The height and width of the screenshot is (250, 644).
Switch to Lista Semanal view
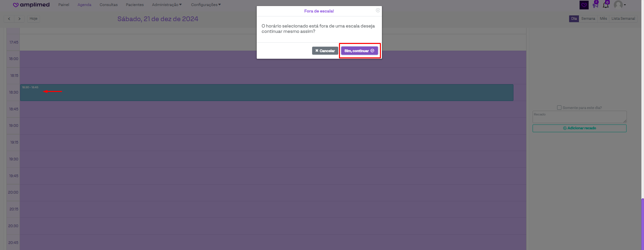click(623, 19)
